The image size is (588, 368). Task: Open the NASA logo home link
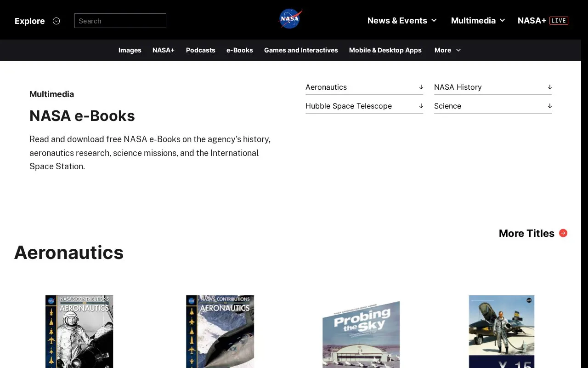point(290,19)
